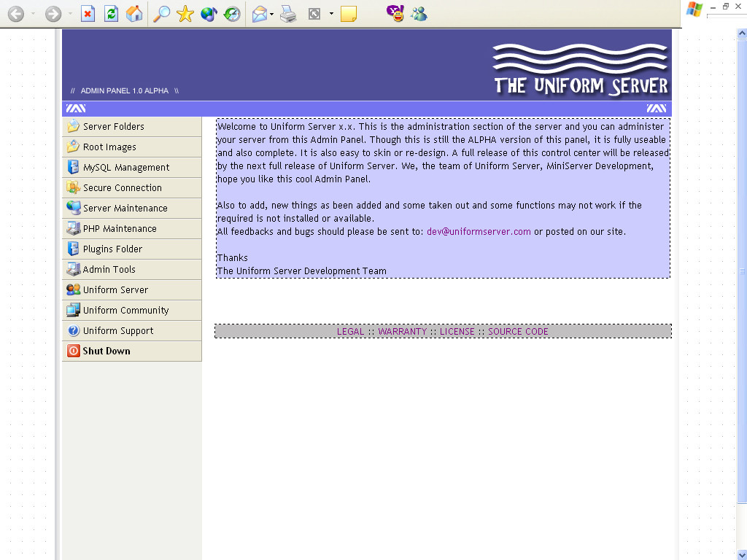This screenshot has width=747, height=560.
Task: Open History with the clock icon
Action: [232, 14]
